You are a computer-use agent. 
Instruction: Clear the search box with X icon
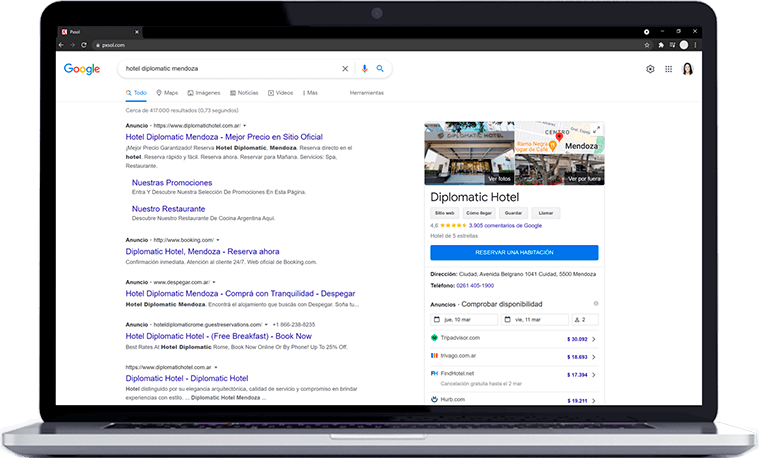tap(345, 69)
